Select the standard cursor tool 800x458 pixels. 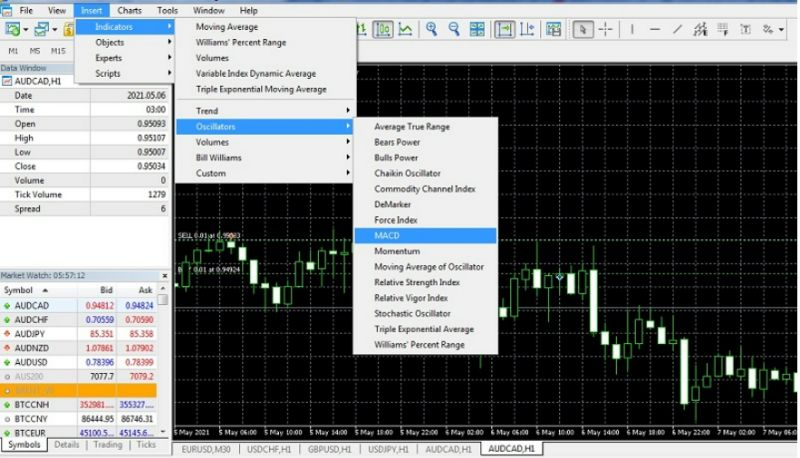(x=582, y=30)
